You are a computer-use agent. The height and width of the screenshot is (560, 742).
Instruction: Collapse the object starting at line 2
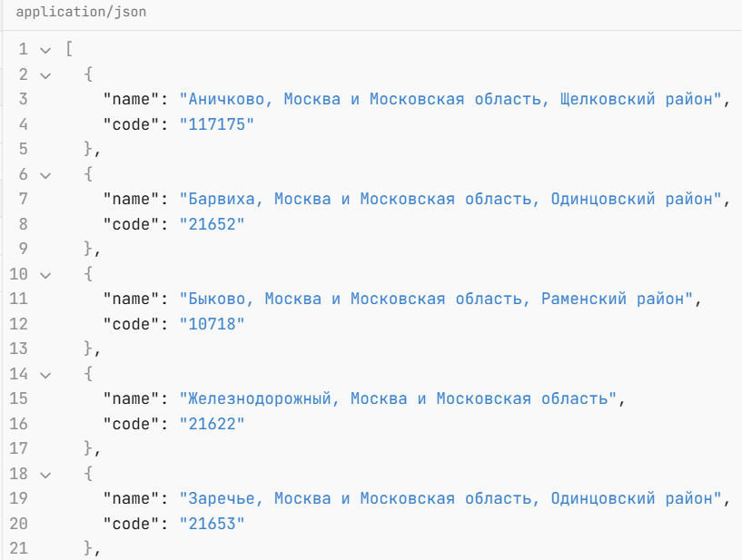pyautogui.click(x=45, y=74)
